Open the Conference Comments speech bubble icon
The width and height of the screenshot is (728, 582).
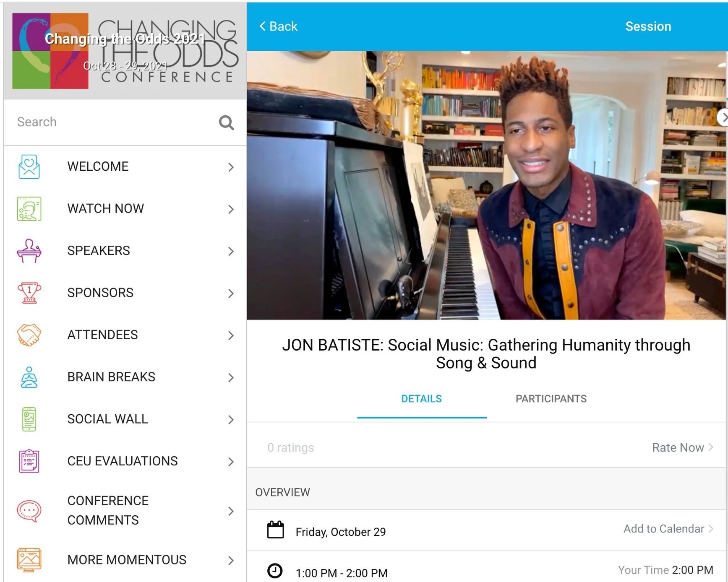[29, 511]
